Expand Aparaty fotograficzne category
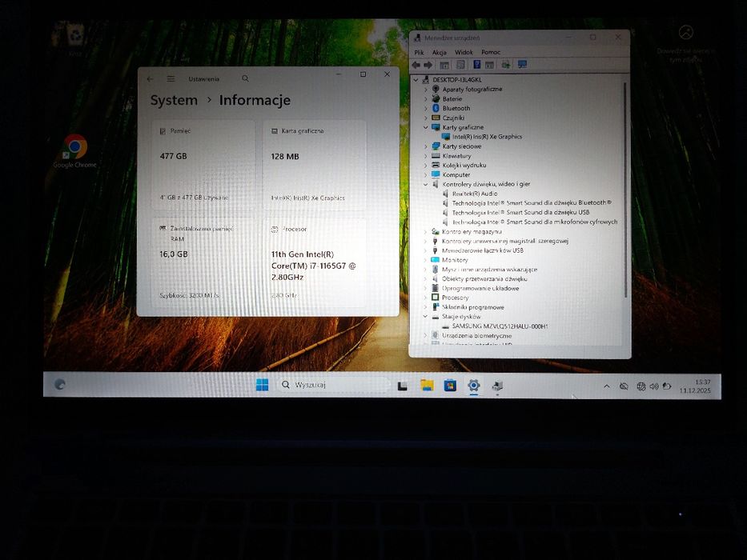The image size is (747, 560). click(x=426, y=89)
